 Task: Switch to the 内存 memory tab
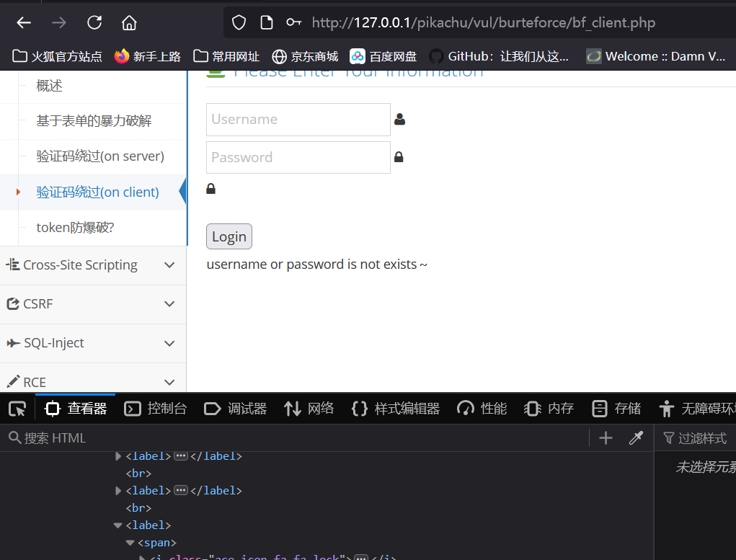(x=549, y=409)
